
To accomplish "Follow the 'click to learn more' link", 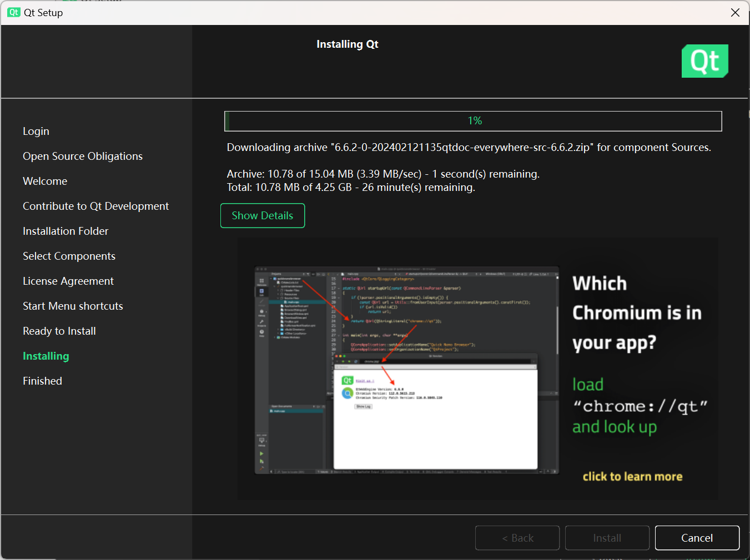I will (x=632, y=477).
